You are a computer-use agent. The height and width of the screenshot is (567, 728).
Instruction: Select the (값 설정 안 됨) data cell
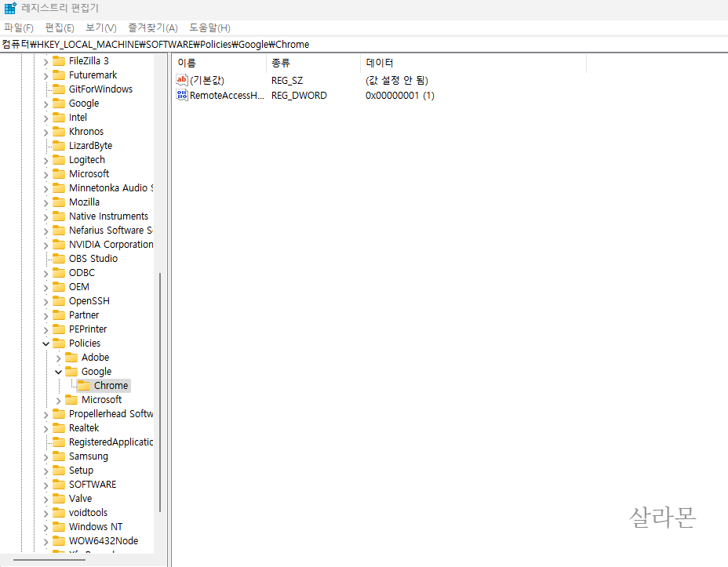click(396, 81)
